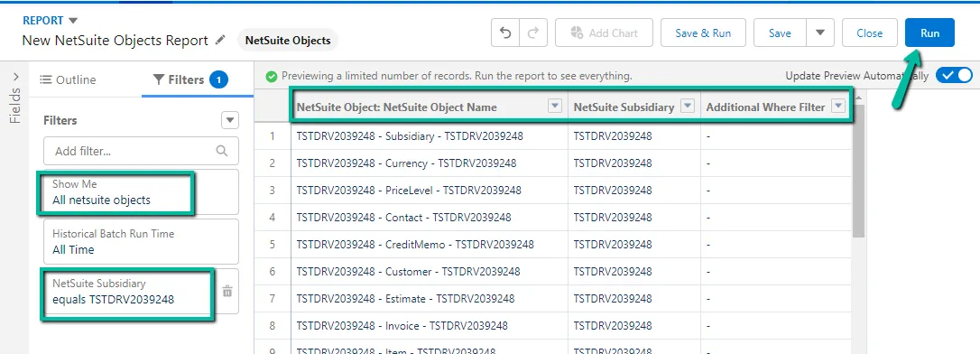Click the Redo arrow button
This screenshot has height=354, width=980.
(533, 33)
